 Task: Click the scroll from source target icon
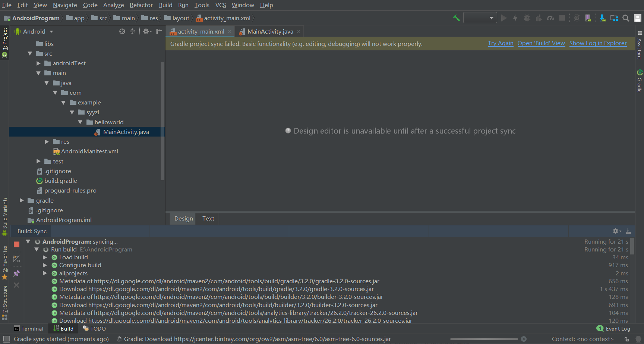point(122,31)
